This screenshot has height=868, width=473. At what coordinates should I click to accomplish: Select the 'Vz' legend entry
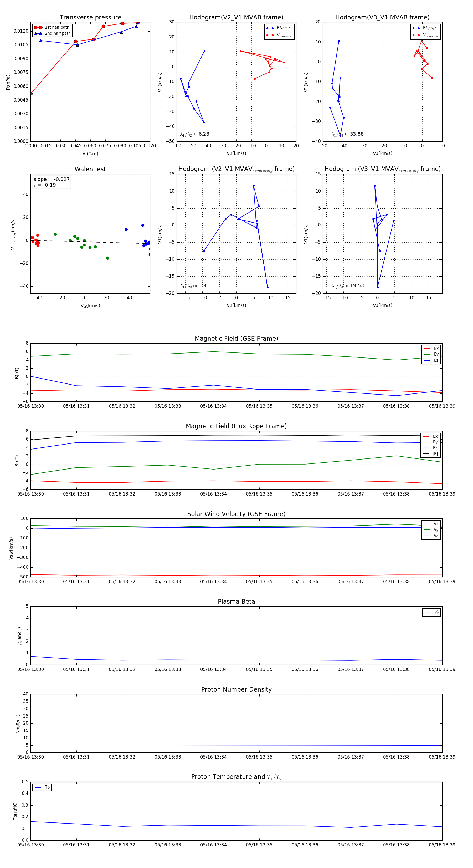click(x=431, y=536)
